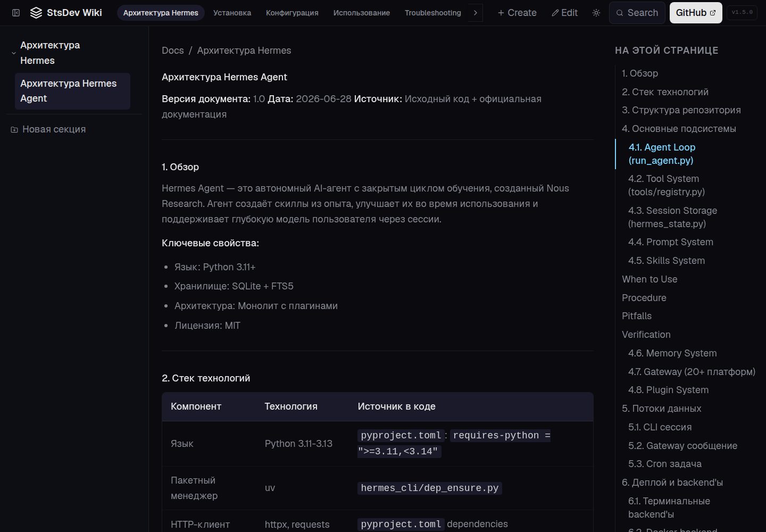Jump to 4.2. Tool System outline entry
Screen dimensions: 766x532
click(x=667, y=185)
